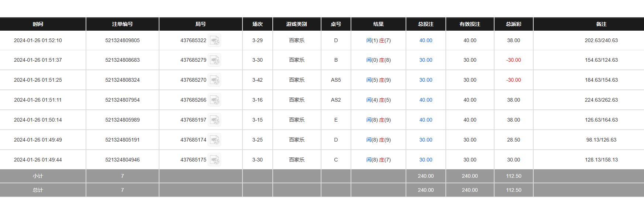Select order number 521324805191
This screenshot has width=644, height=204.
(x=123, y=140)
